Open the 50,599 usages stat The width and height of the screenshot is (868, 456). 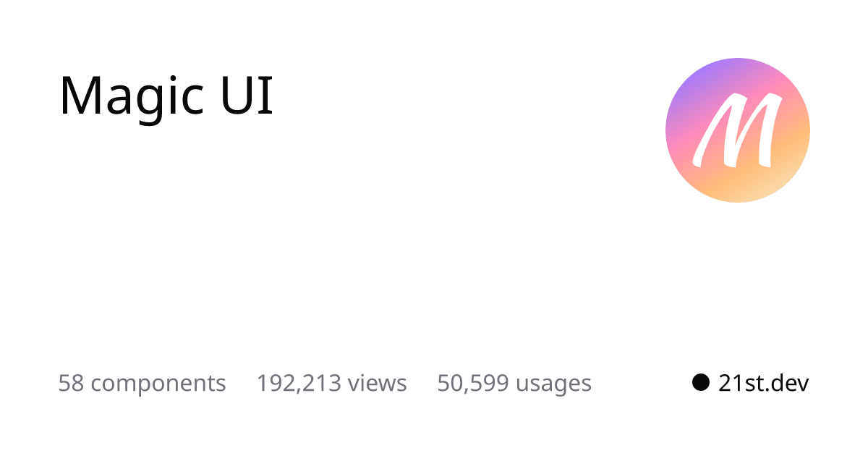514,384
